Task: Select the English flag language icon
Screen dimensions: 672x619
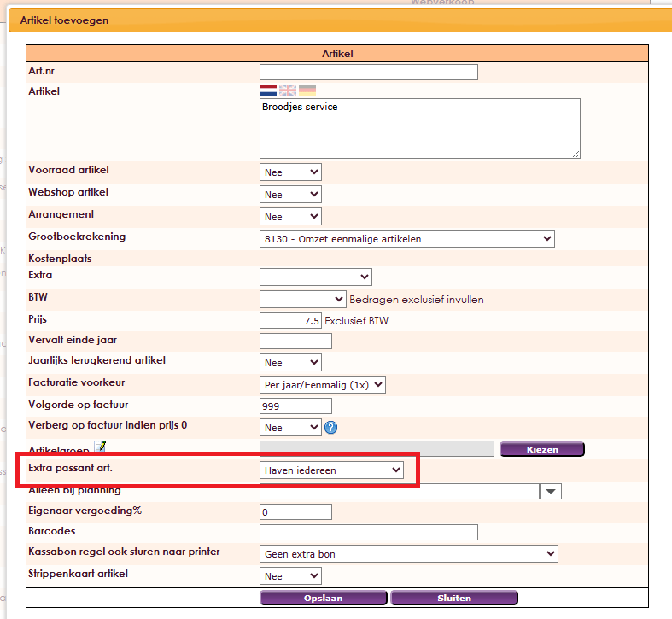Action: [288, 90]
